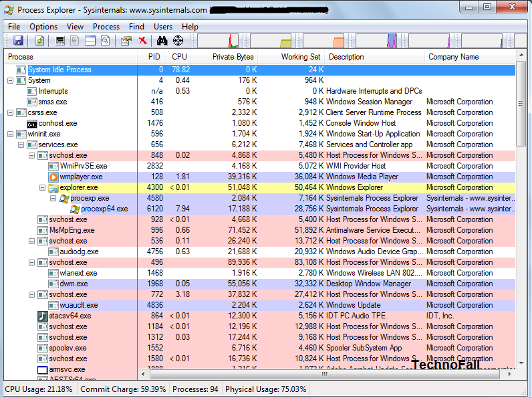Toggle the show lower pane icon
532x398 pixels.
[x=90, y=41]
